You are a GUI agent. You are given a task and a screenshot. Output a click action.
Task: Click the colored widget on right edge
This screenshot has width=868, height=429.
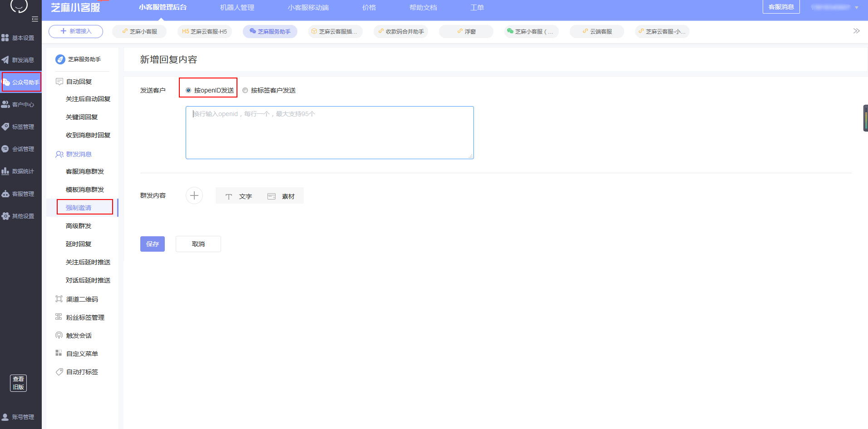point(865,118)
